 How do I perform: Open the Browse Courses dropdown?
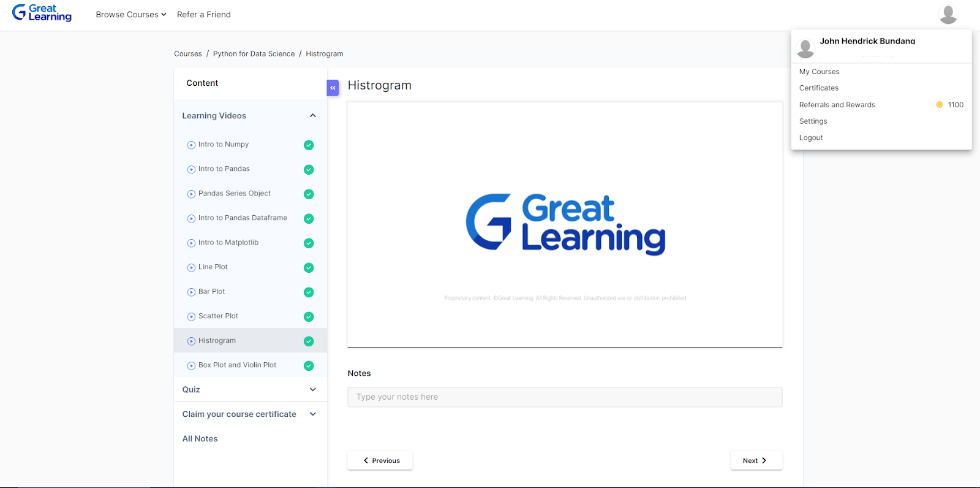(131, 15)
